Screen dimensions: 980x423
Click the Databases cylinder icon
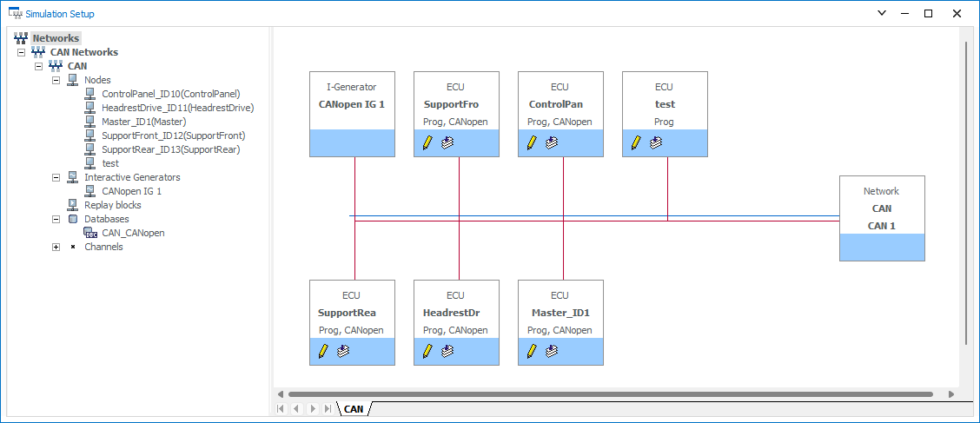point(72,219)
